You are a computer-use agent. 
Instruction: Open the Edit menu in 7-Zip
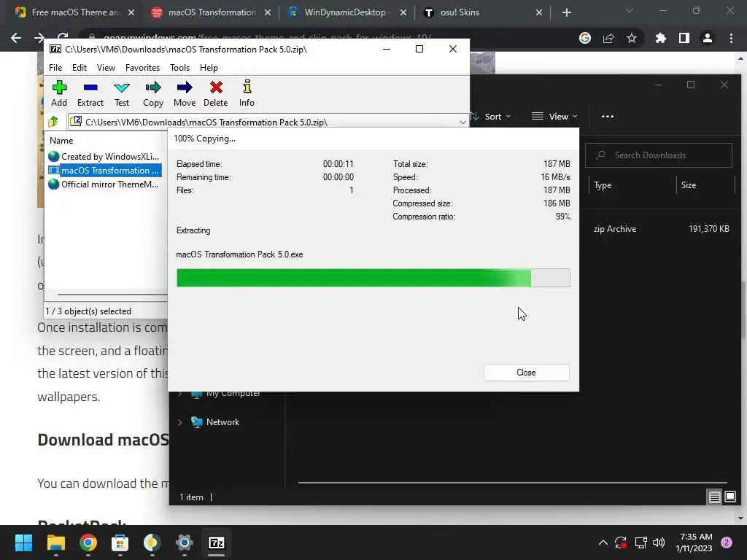tap(79, 68)
